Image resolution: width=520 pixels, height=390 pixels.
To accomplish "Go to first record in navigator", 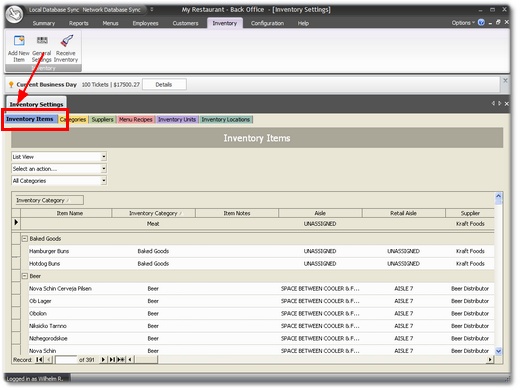I will [39, 360].
